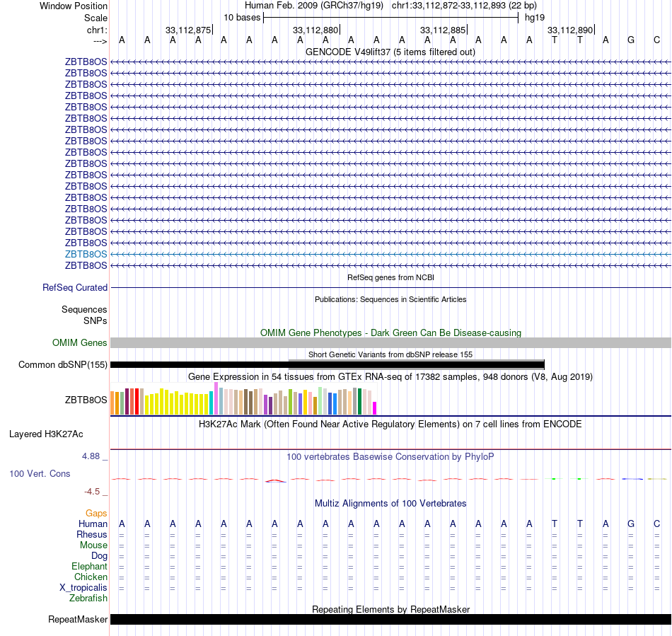Viewport: 672px width, 636px height.
Task: Click base G in the Human alignment row
Action: tap(631, 524)
